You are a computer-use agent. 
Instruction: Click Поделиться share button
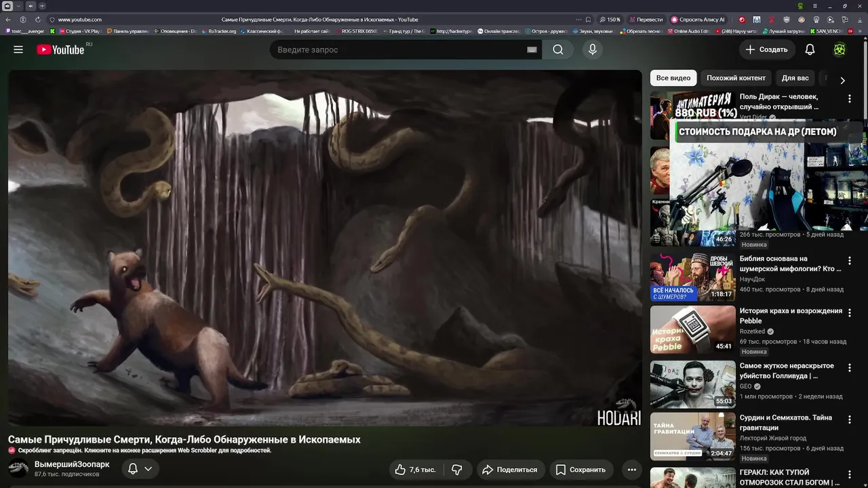pyautogui.click(x=509, y=470)
